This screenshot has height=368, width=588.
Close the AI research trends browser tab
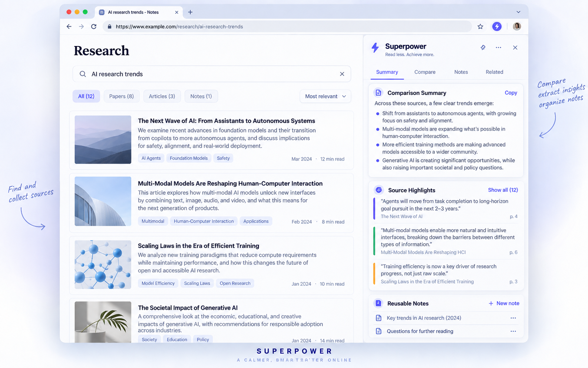(x=176, y=12)
